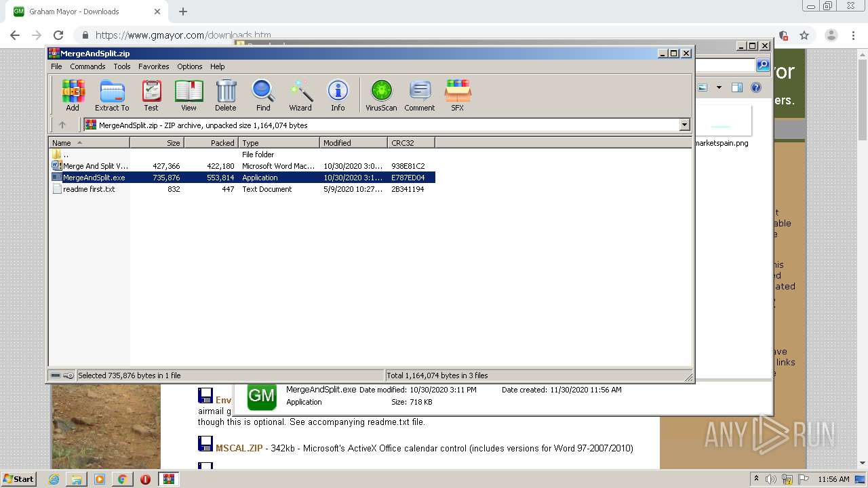Click the floppy icon beside MSCAL.ZIP

pos(205,445)
